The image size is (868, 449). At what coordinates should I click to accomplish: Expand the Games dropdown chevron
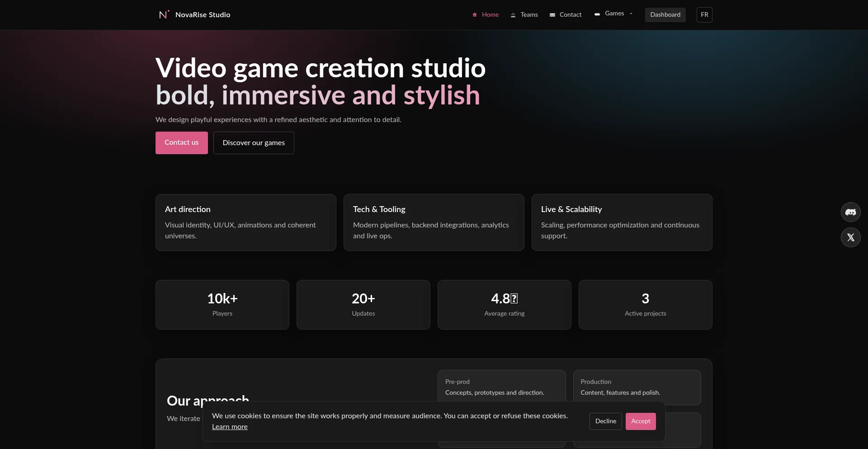point(631,14)
